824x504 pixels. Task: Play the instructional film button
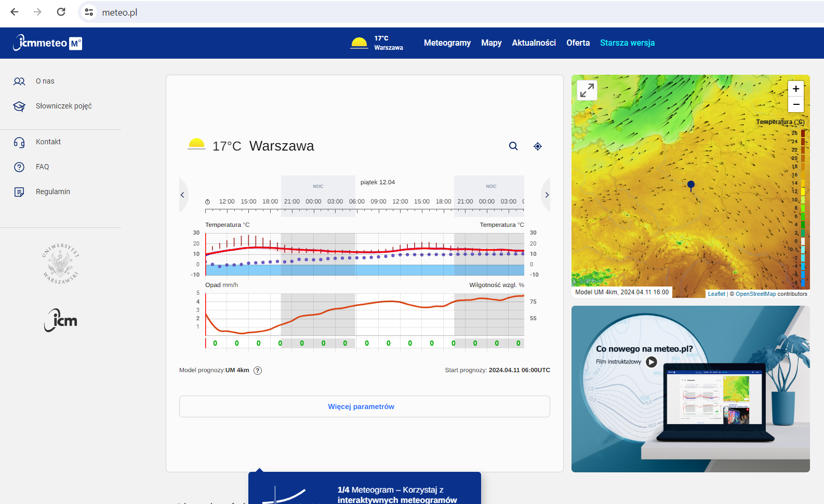click(652, 362)
